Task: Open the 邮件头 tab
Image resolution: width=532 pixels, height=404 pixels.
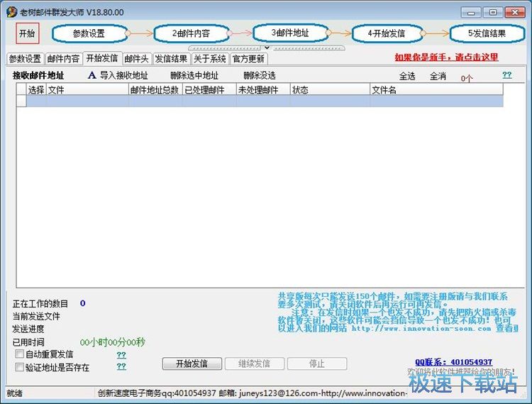Action: 137,59
